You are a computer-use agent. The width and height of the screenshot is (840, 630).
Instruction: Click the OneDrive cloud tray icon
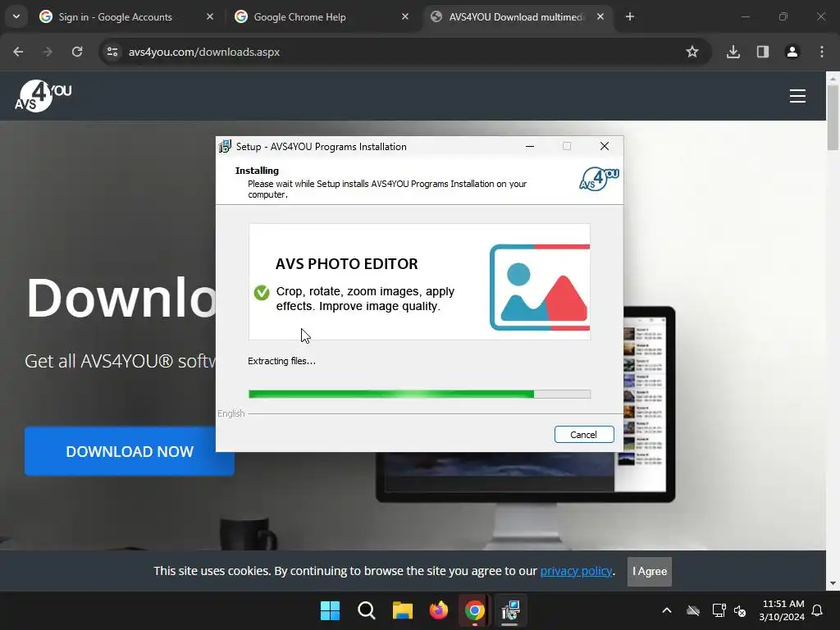pos(693,610)
